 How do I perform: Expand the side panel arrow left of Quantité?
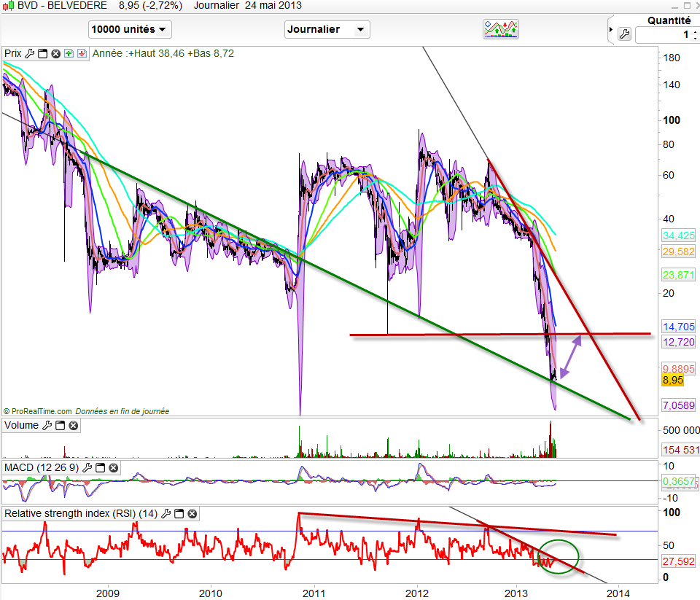610,29
